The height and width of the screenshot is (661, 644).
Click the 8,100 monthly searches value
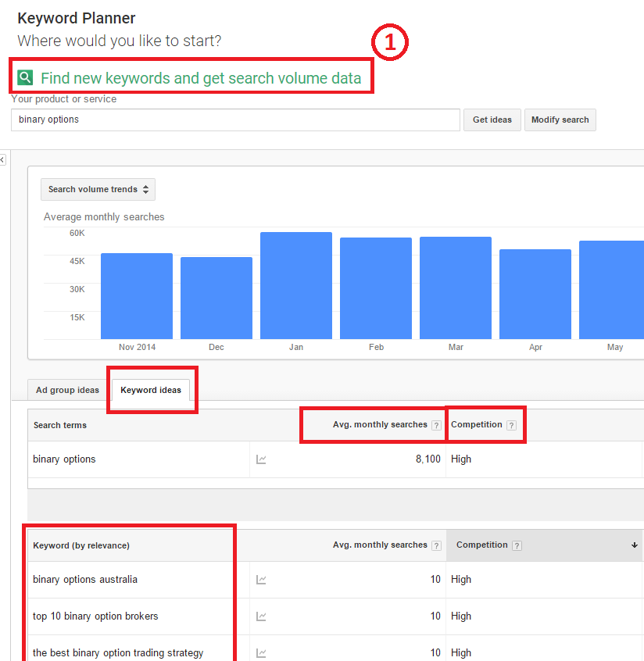tap(428, 459)
